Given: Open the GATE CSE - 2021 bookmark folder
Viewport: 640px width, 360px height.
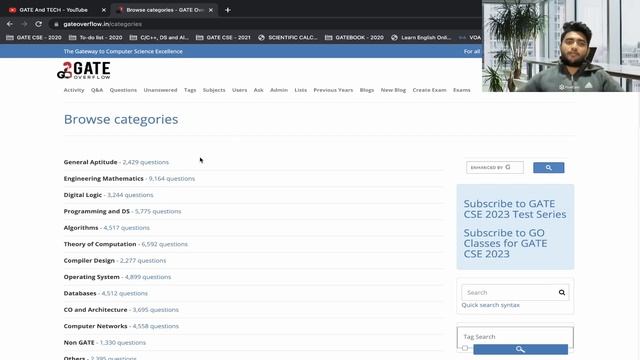Looking at the screenshot, I should click(223, 38).
